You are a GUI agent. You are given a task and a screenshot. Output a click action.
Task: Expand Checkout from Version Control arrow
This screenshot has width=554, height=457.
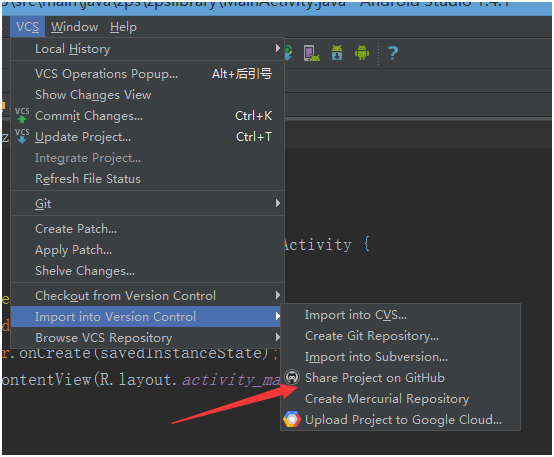[x=278, y=295]
